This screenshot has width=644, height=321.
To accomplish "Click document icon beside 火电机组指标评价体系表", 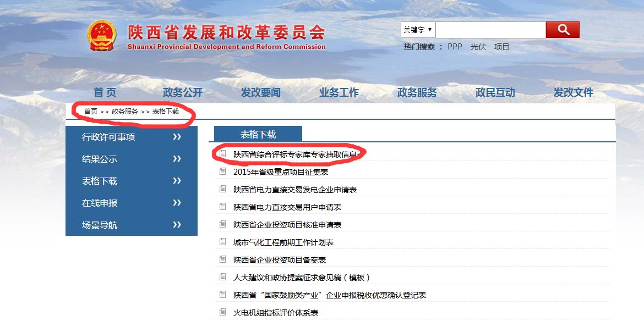I will pyautogui.click(x=222, y=312).
